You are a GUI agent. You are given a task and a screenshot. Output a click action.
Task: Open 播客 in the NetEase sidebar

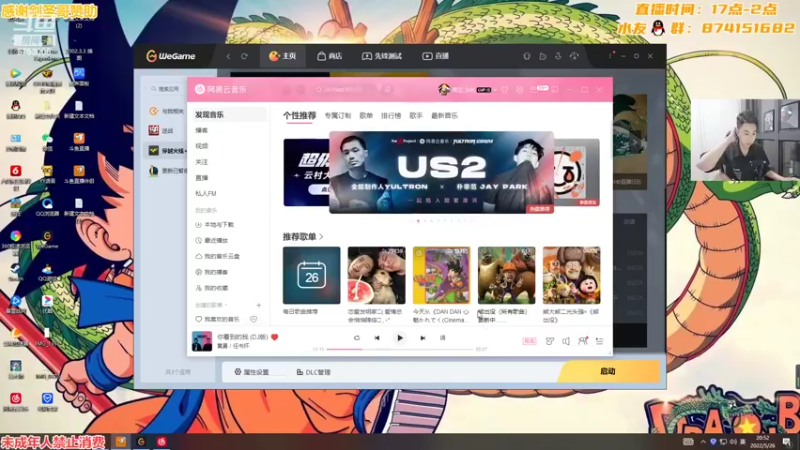(202, 131)
